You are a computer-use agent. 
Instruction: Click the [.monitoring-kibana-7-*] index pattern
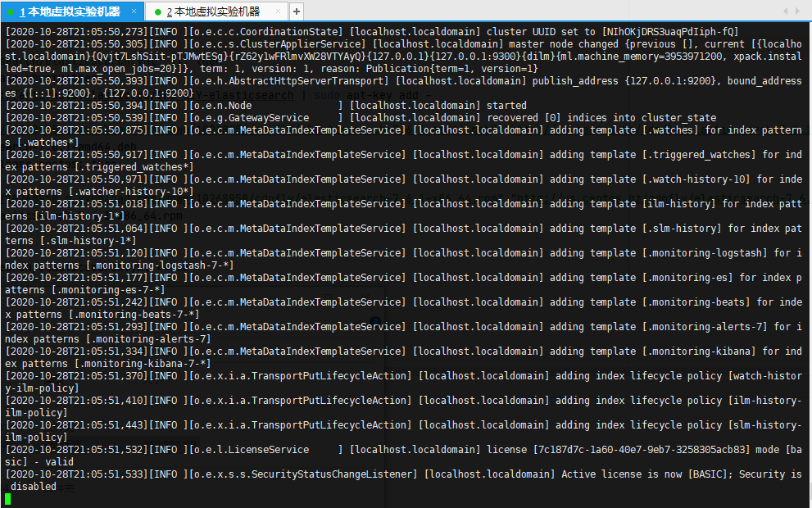[143, 364]
